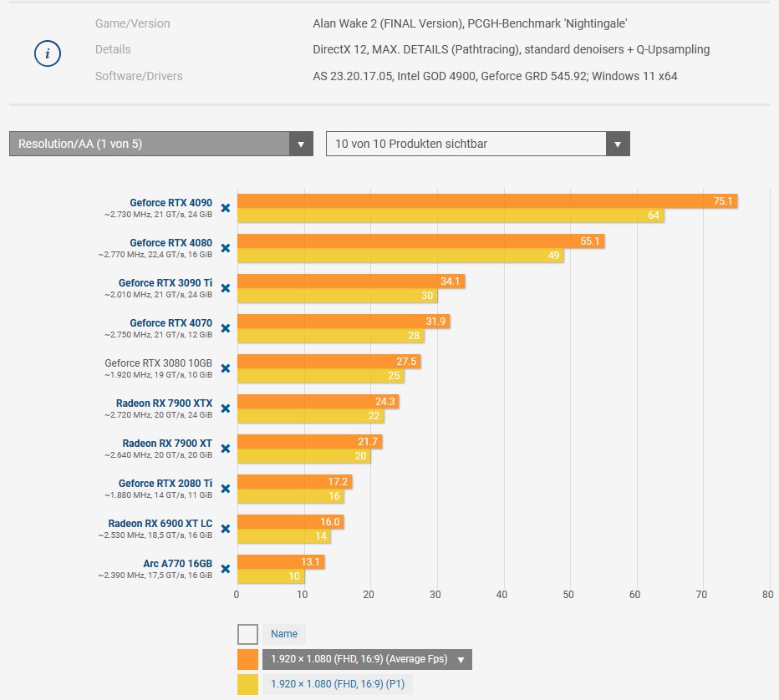Click the 64 yellow bar for RTX 4090
The height and width of the screenshot is (700, 779).
451,216
